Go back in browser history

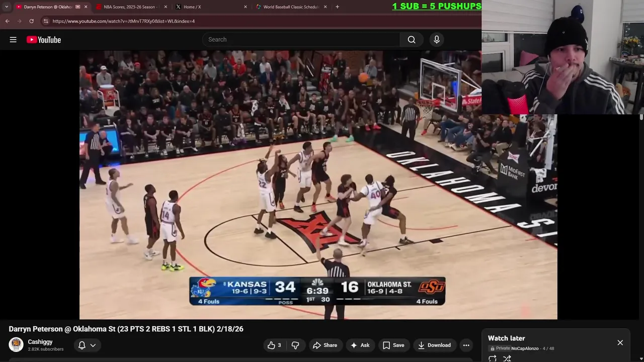(x=7, y=21)
